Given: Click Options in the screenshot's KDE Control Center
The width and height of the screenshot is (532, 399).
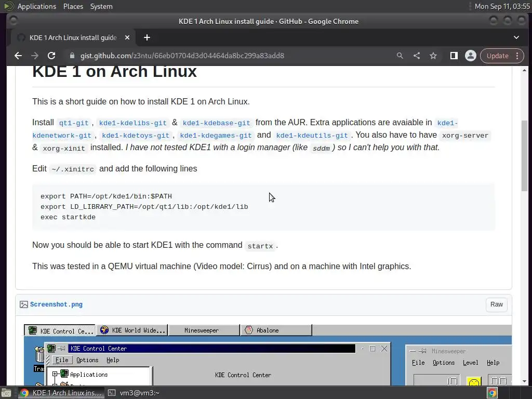Looking at the screenshot, I should tap(87, 360).
